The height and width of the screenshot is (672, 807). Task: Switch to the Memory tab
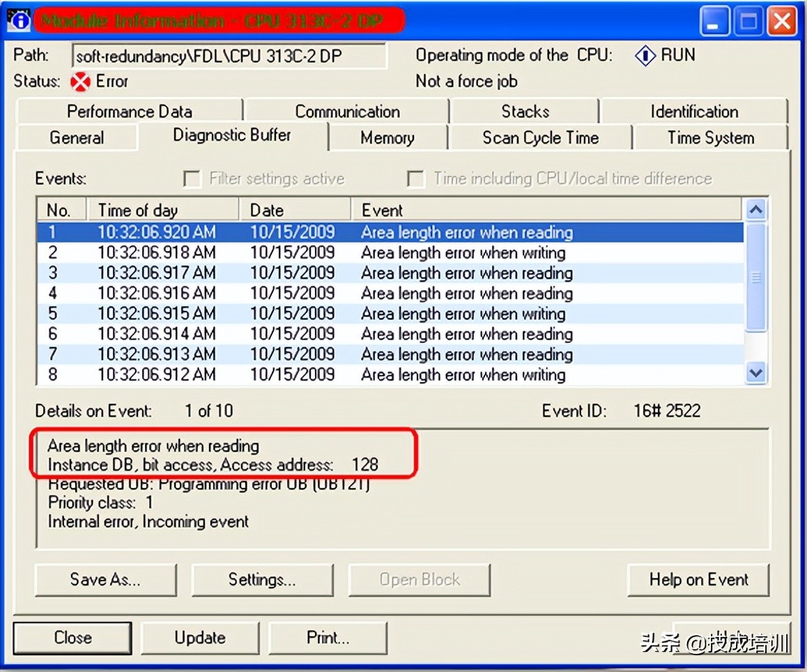pyautogui.click(x=387, y=138)
